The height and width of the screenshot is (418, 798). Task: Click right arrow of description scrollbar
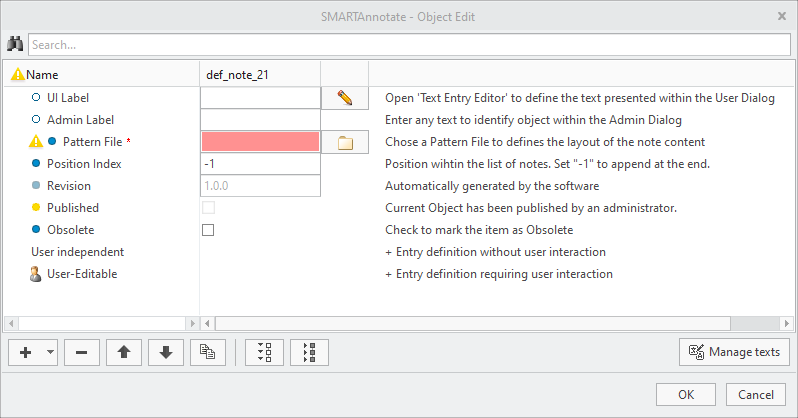tap(787, 323)
